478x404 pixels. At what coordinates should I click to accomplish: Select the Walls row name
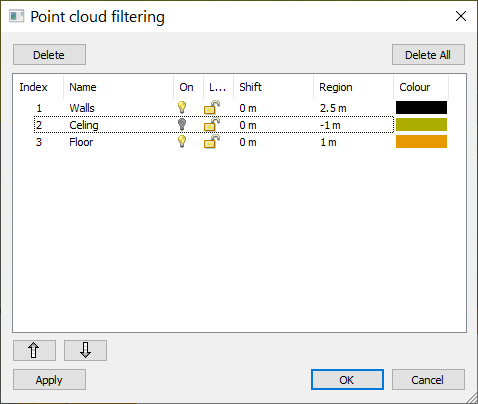82,108
